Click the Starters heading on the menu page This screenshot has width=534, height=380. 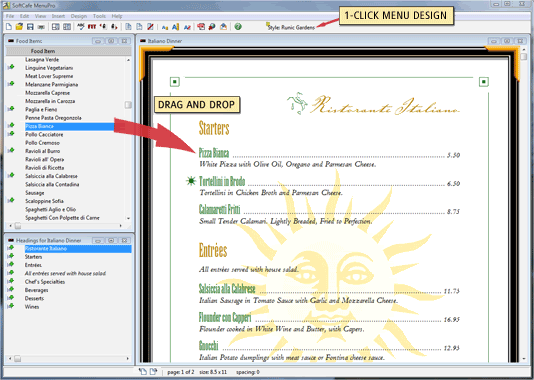click(x=214, y=128)
